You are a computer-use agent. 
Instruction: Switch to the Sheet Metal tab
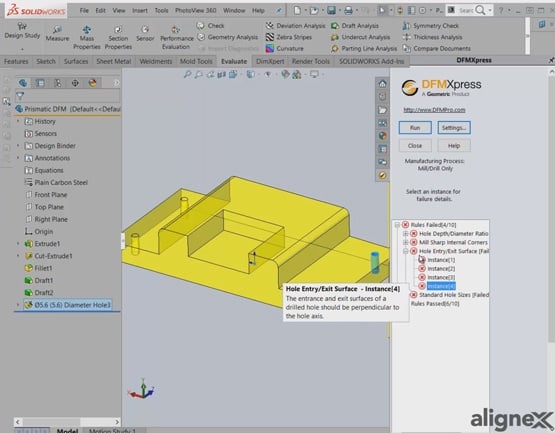(x=114, y=61)
